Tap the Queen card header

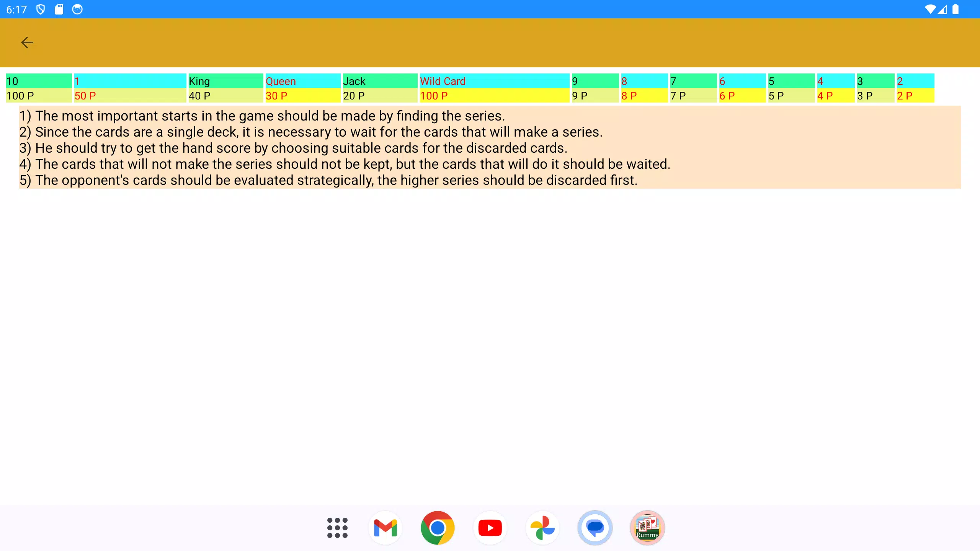pyautogui.click(x=302, y=81)
